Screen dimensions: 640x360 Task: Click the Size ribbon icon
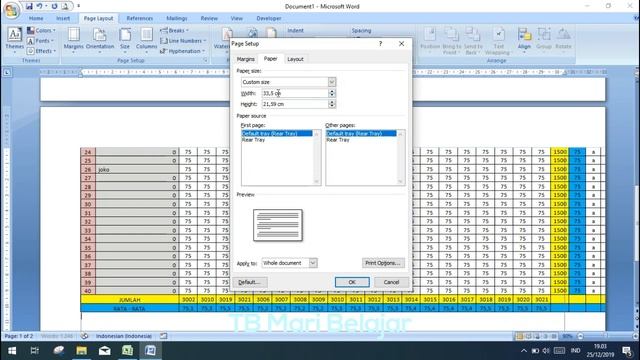[x=125, y=40]
